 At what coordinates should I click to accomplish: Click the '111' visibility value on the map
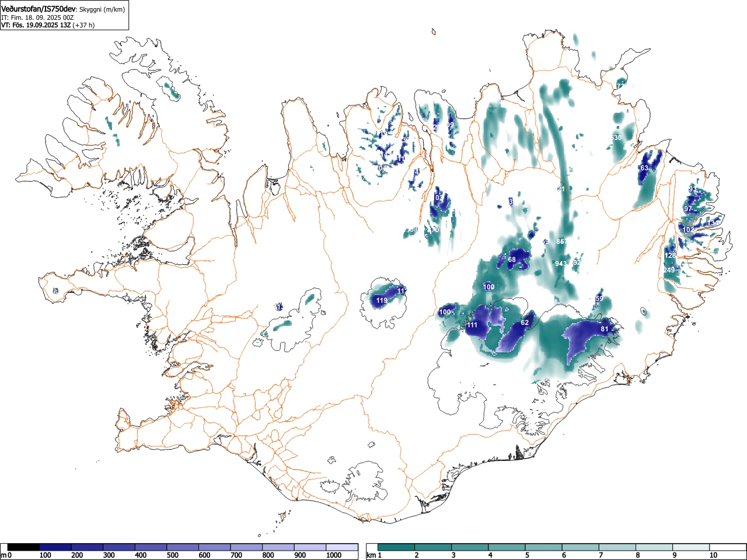472,325
